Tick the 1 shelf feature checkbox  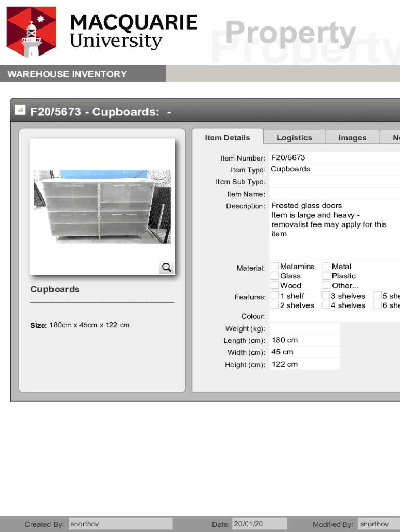274,296
